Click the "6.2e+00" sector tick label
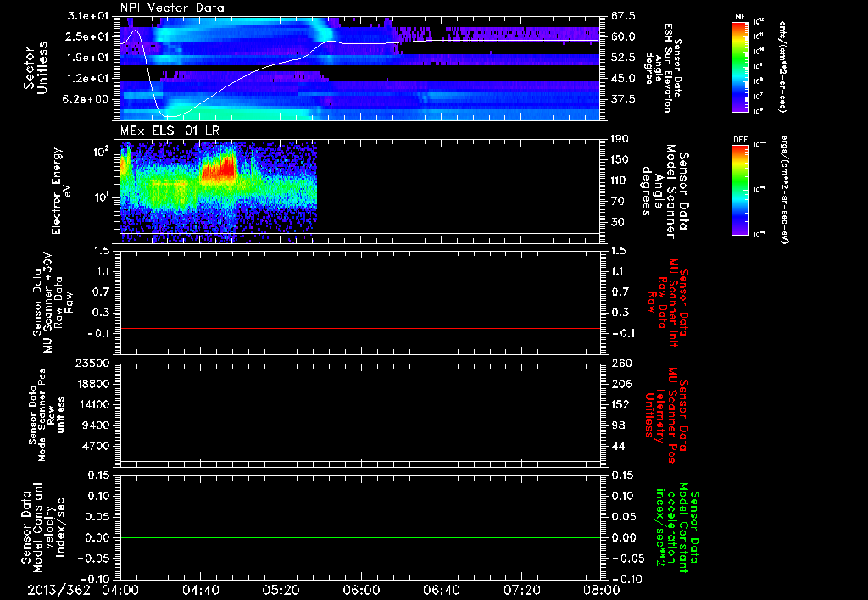The width and height of the screenshot is (868, 600). 87,100
